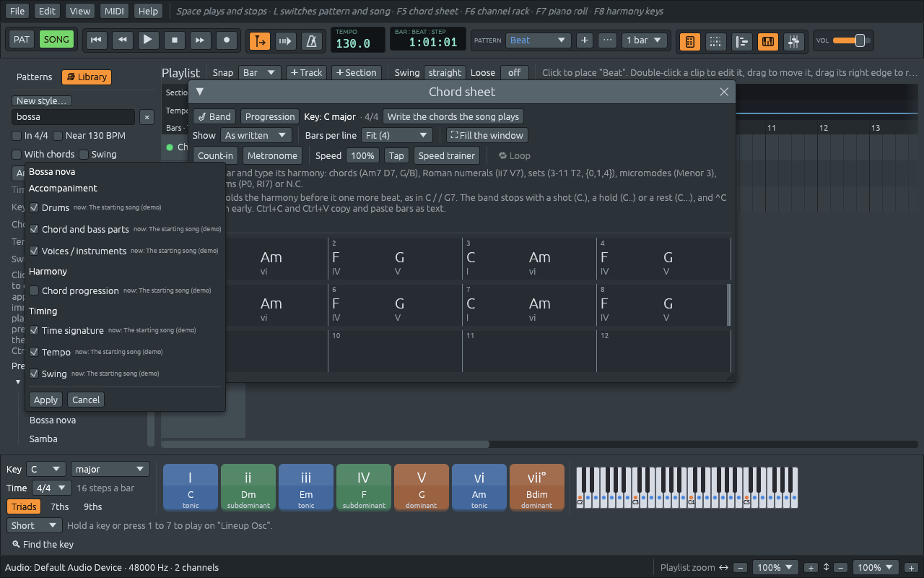This screenshot has height=578, width=924.
Task: Uncheck the Drums checkbox
Action: [34, 207]
